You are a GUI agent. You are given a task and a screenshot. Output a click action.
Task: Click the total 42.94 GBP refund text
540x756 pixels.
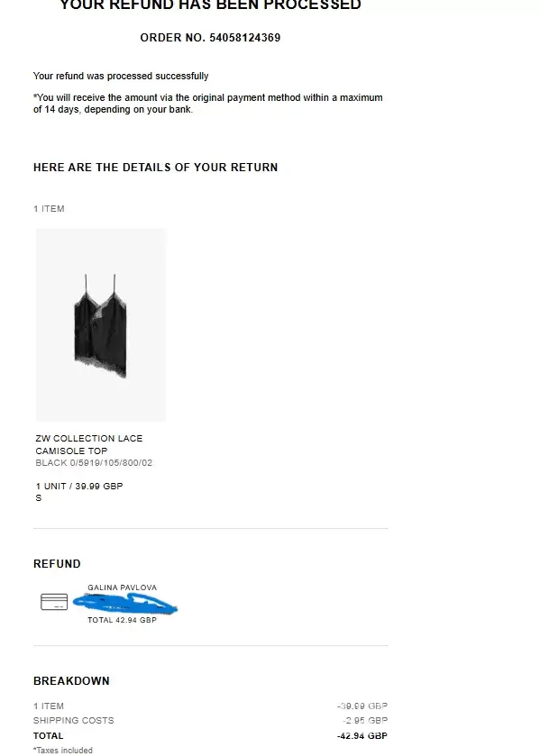pyautogui.click(x=122, y=620)
